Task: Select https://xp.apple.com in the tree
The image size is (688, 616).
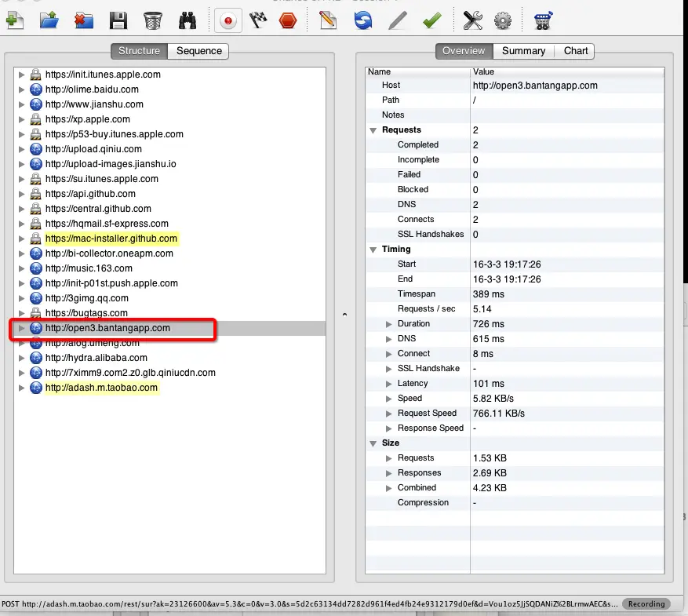Action: pyautogui.click(x=87, y=119)
